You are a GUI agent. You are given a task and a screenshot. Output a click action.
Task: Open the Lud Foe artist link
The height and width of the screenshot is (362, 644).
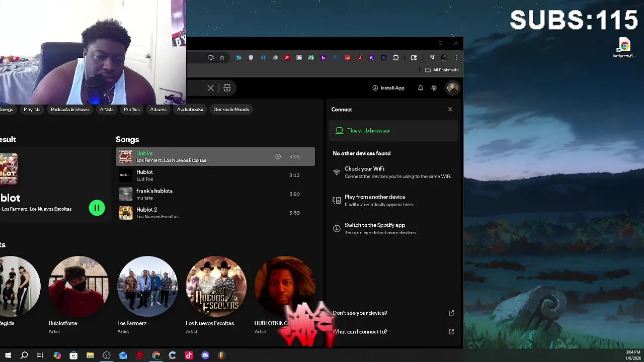click(145, 179)
